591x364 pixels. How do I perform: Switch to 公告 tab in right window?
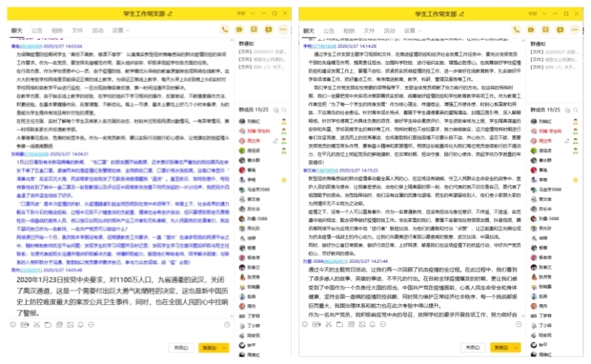tap(329, 30)
